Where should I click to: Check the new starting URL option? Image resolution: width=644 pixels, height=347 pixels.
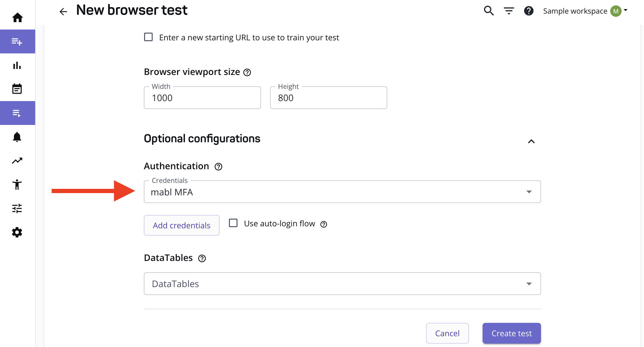click(x=148, y=37)
